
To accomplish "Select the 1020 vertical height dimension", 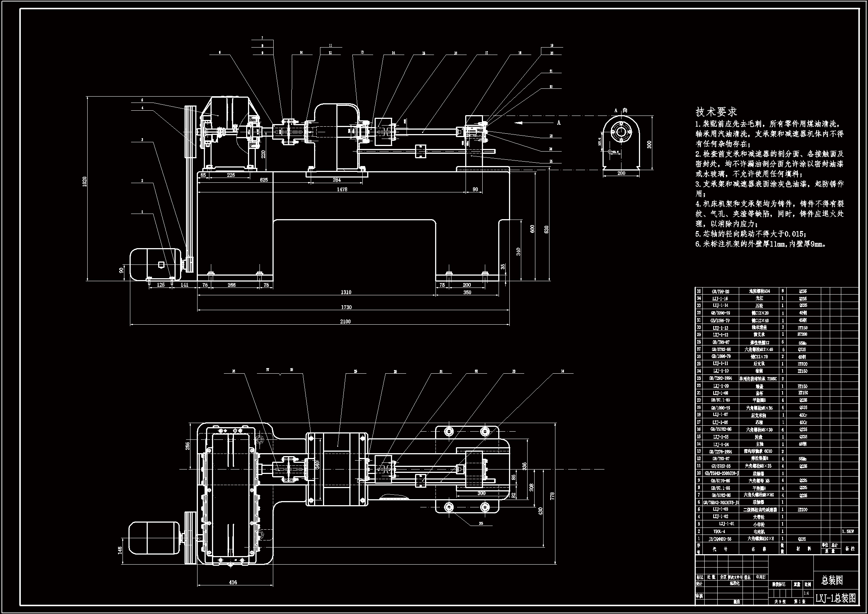I will tap(85, 181).
